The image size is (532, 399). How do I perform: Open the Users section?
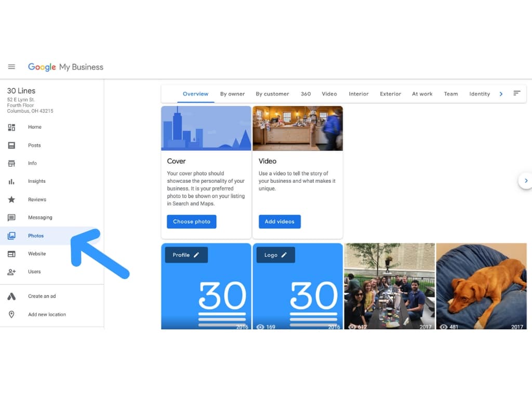click(x=51, y=272)
